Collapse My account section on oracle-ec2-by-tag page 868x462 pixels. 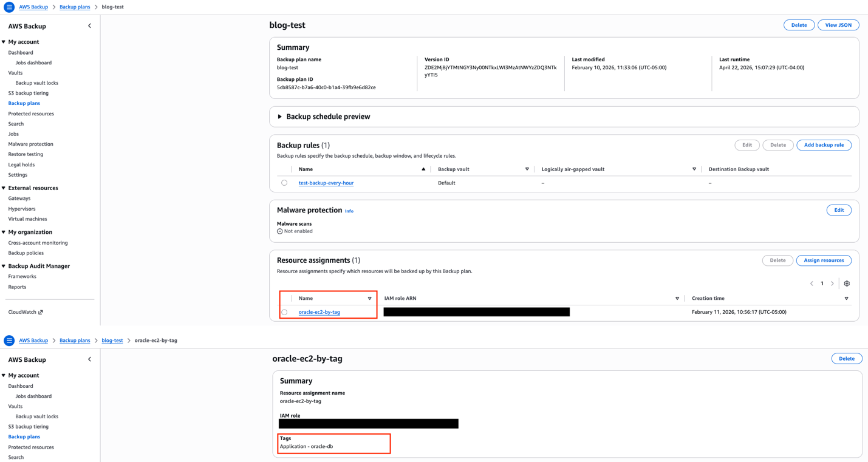pyautogui.click(x=4, y=375)
